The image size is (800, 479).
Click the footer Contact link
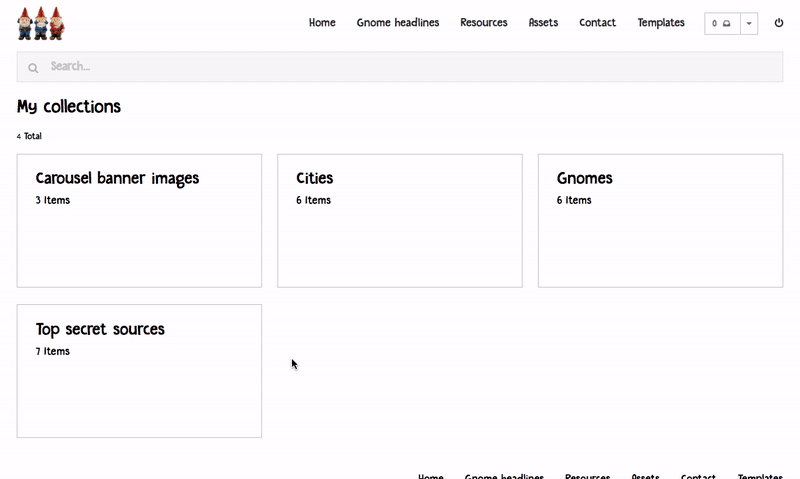click(x=698, y=476)
